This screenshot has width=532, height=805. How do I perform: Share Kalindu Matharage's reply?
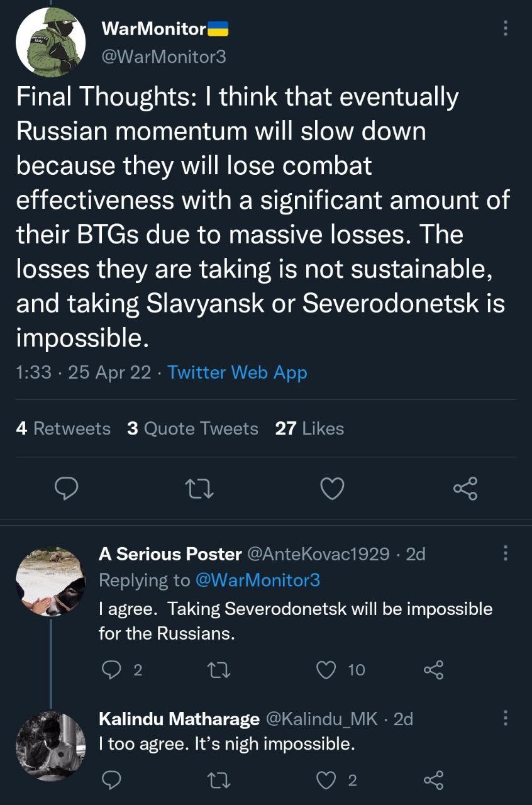pos(434,780)
